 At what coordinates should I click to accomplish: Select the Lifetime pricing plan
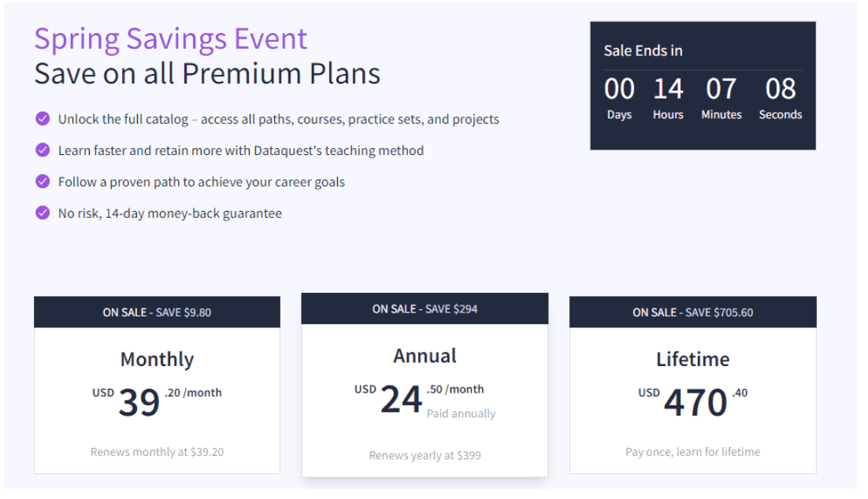coord(693,386)
